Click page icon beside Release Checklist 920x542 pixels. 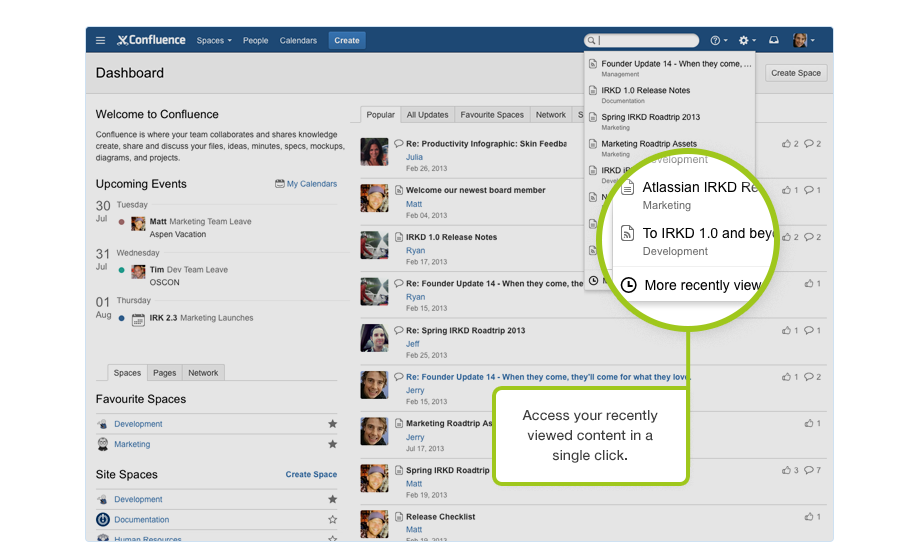(399, 517)
